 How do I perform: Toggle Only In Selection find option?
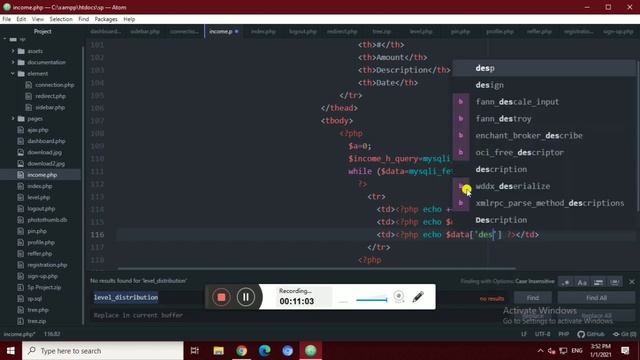[598, 282]
